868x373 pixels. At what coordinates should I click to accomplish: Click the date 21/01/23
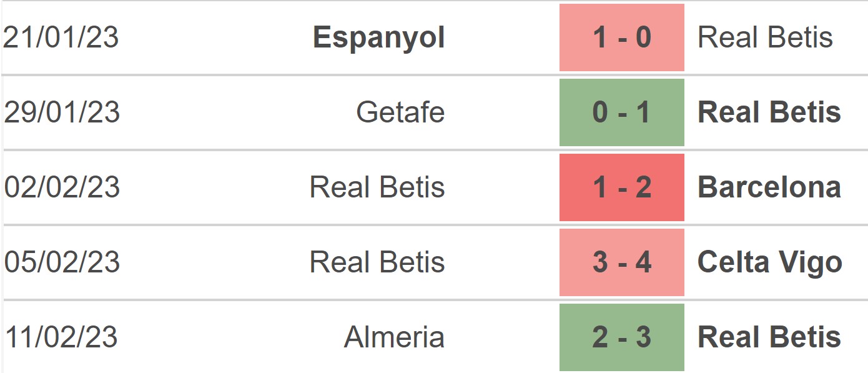pyautogui.click(x=61, y=37)
